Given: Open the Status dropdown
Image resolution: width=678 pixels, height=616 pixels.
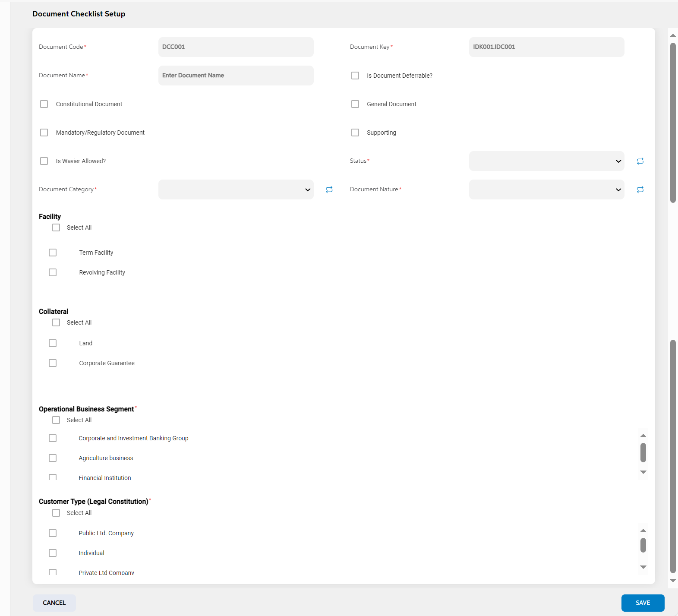Looking at the screenshot, I should click(546, 161).
